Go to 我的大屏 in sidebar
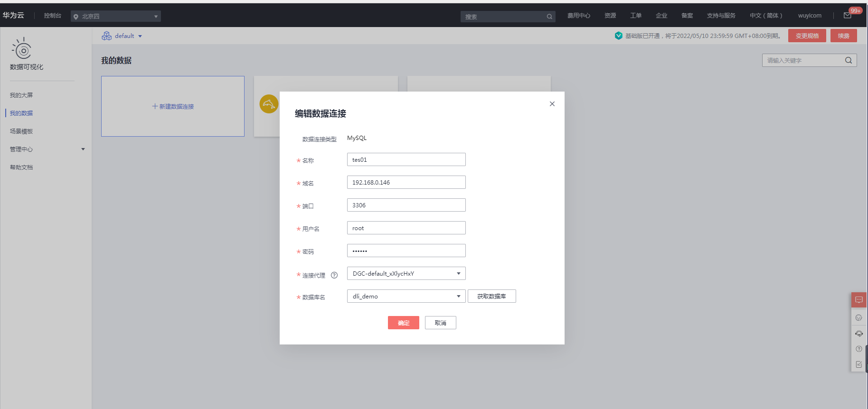 click(21, 95)
